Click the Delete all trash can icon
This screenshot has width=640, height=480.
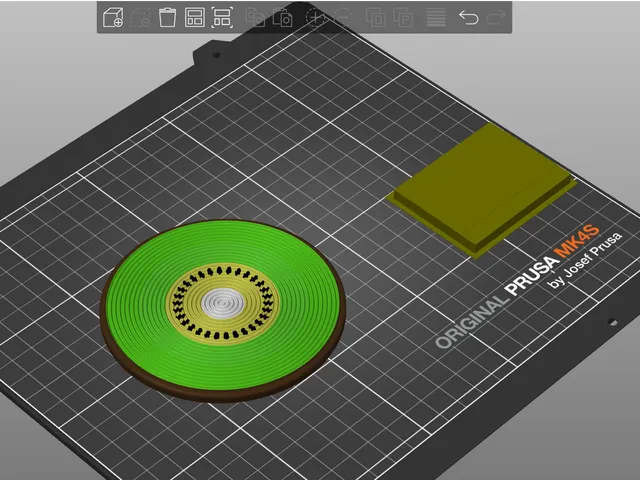(167, 18)
